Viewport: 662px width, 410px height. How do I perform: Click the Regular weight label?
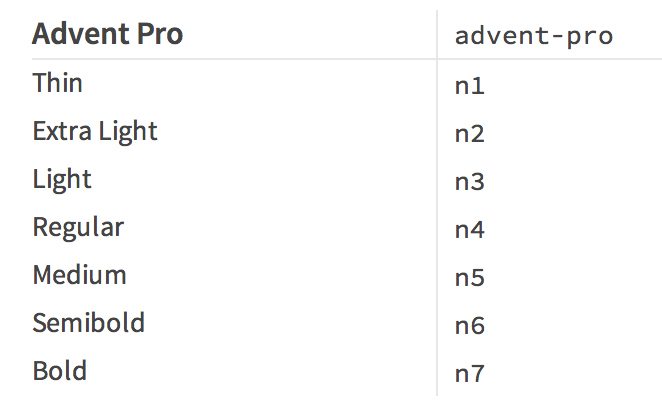point(78,228)
